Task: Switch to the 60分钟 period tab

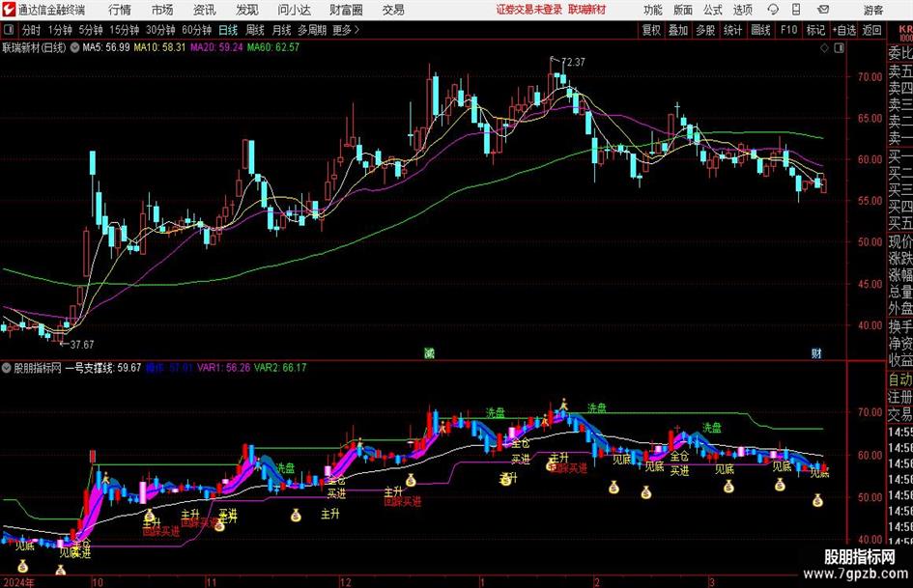Action: (197, 30)
